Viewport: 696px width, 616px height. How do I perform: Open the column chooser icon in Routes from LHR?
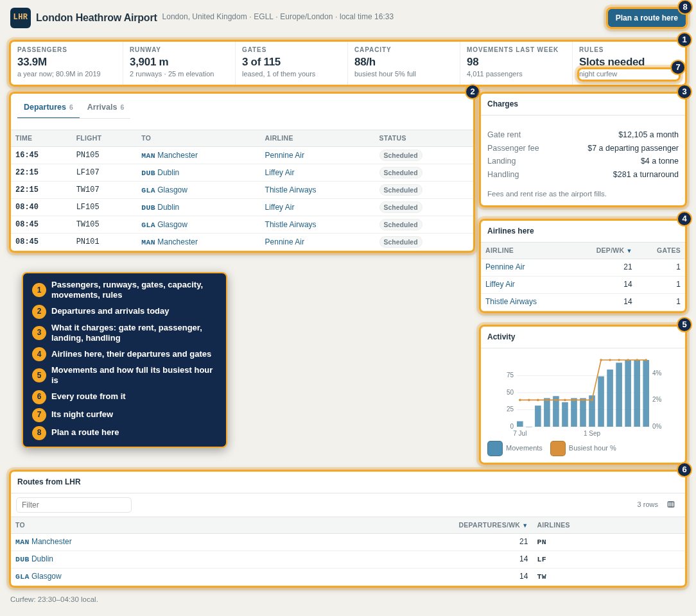[x=671, y=505]
